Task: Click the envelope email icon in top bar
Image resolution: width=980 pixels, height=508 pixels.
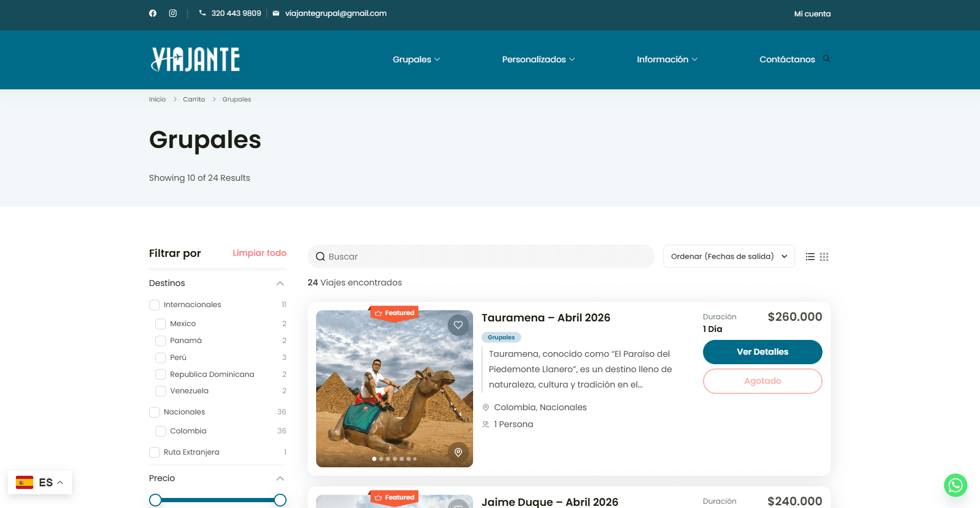Action: 276,13
